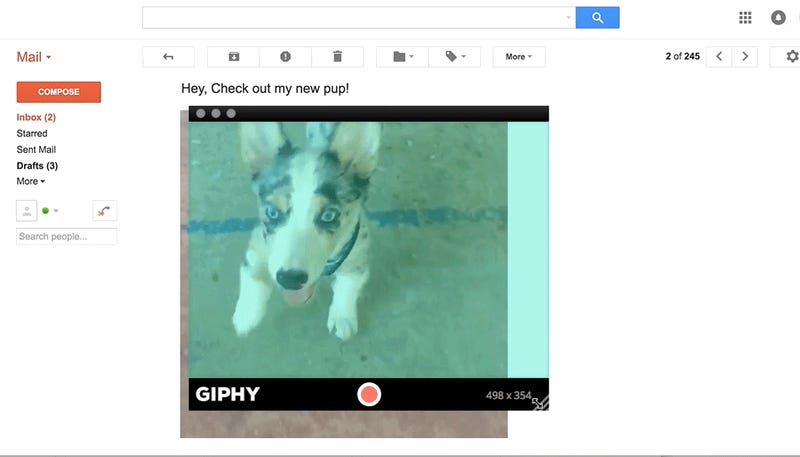800x457 pixels.
Task: Report this message as spam
Action: pos(285,57)
